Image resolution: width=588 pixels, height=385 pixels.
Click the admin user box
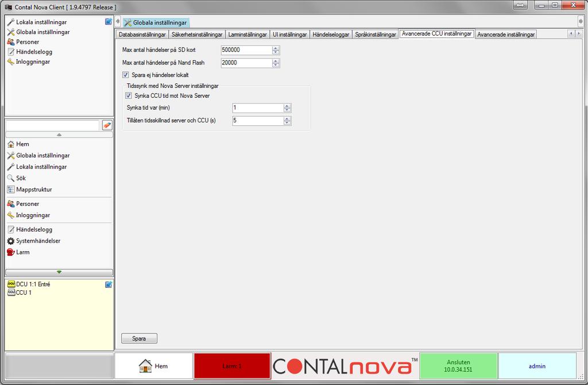tap(537, 366)
